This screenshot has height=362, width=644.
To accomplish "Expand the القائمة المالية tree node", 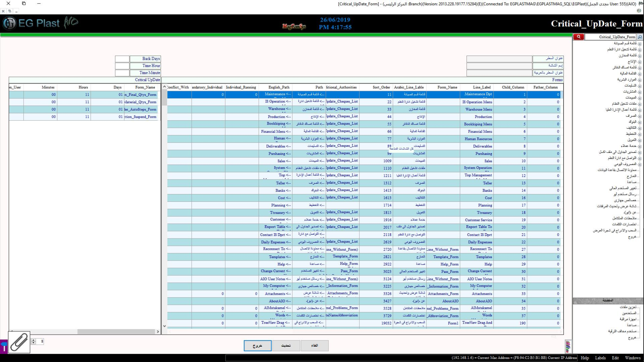I will (639, 74).
